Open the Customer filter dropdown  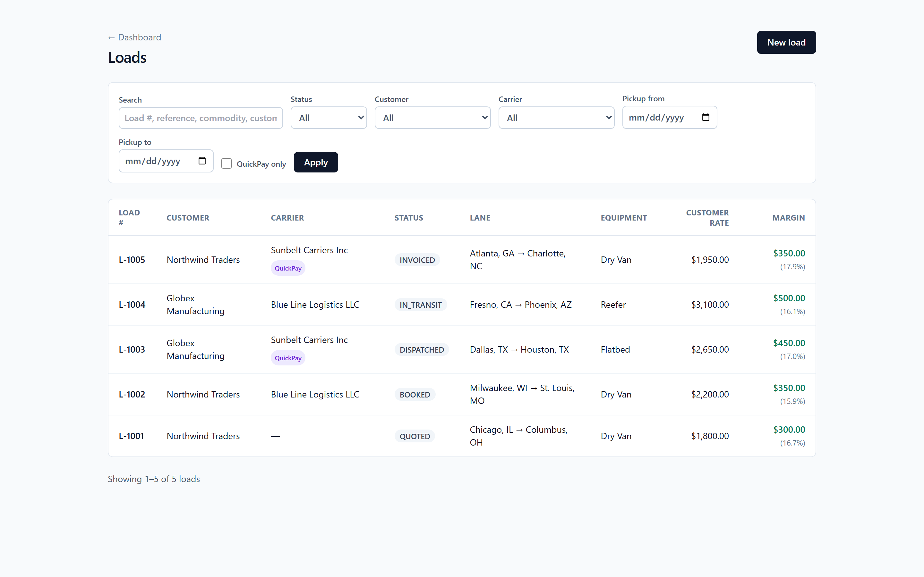(x=432, y=118)
